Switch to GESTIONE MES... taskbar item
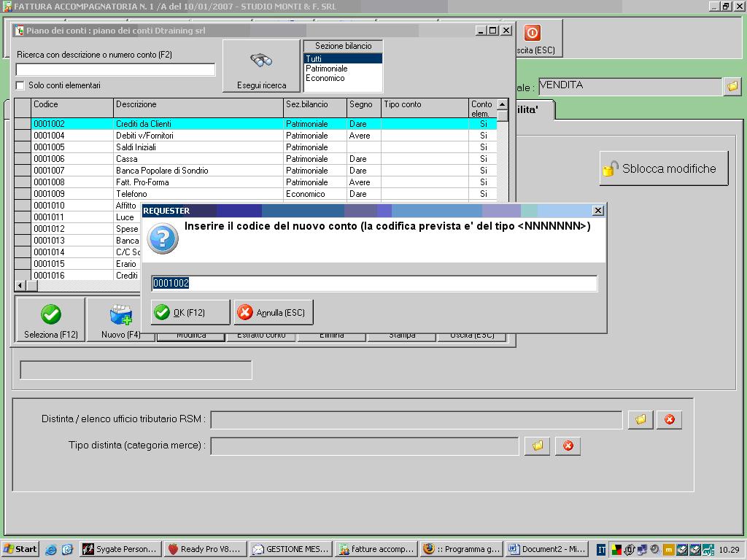Image resolution: width=747 pixels, height=560 pixels. [290, 549]
